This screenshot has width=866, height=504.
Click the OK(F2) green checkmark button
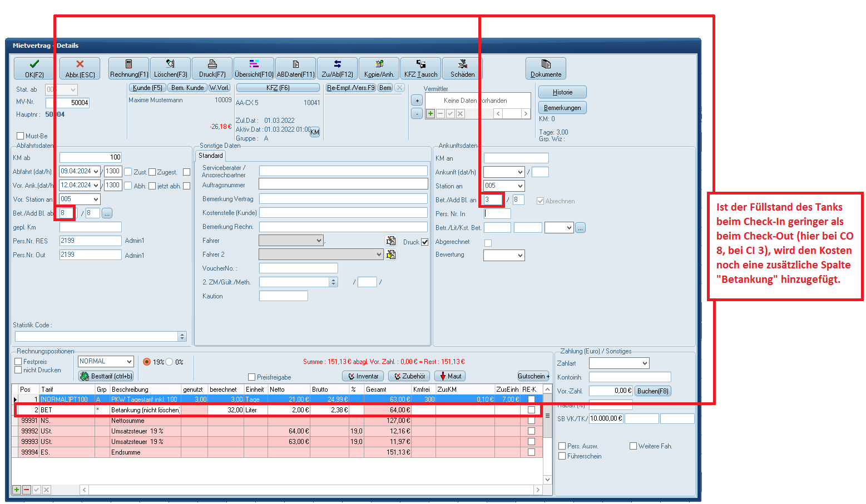pyautogui.click(x=34, y=68)
